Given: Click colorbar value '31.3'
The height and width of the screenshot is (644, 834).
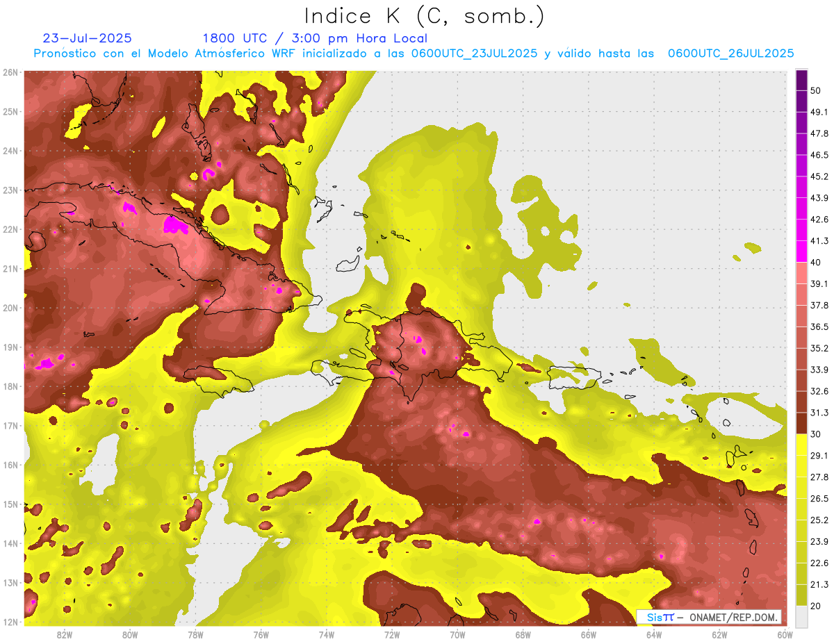Looking at the screenshot, I should pos(819,413).
